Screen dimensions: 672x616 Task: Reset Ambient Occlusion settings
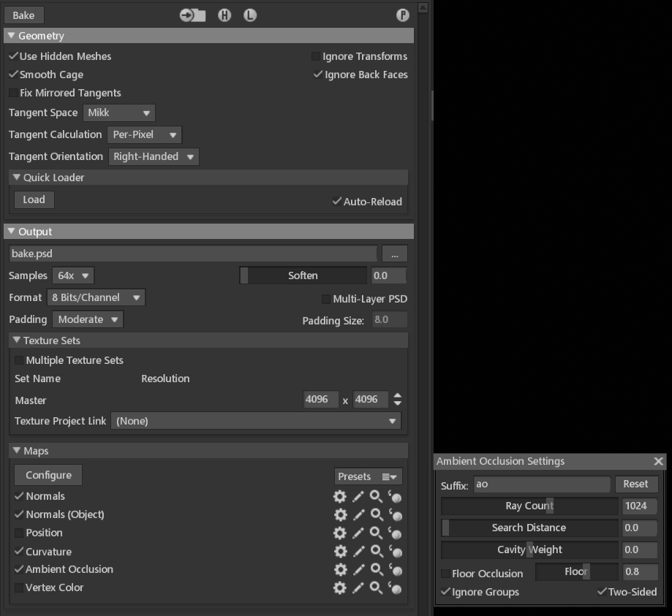coord(636,484)
